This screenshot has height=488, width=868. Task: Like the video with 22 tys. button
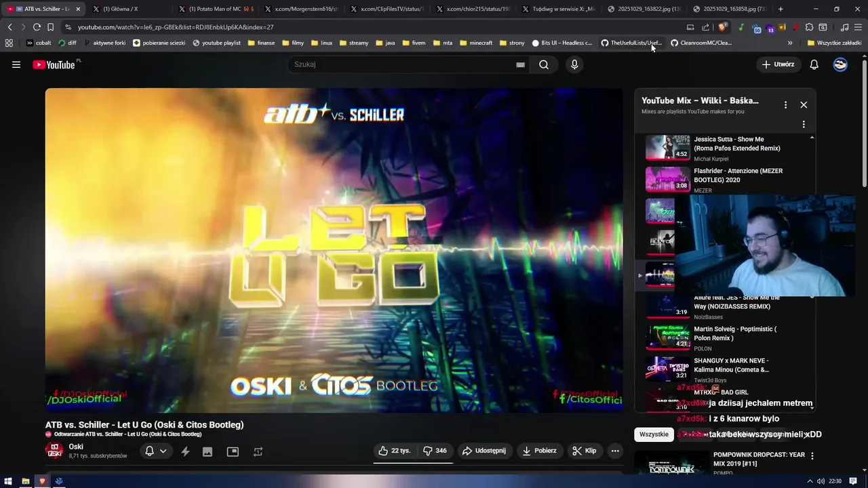coord(394,451)
